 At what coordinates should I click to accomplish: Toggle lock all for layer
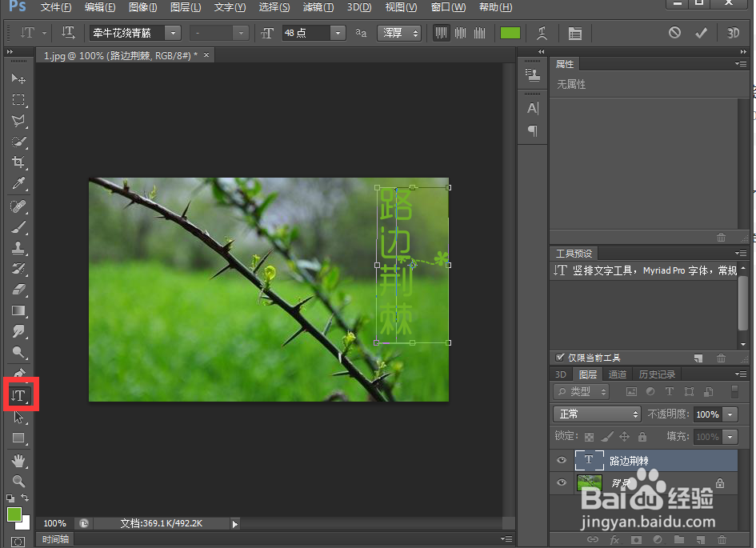tap(642, 437)
